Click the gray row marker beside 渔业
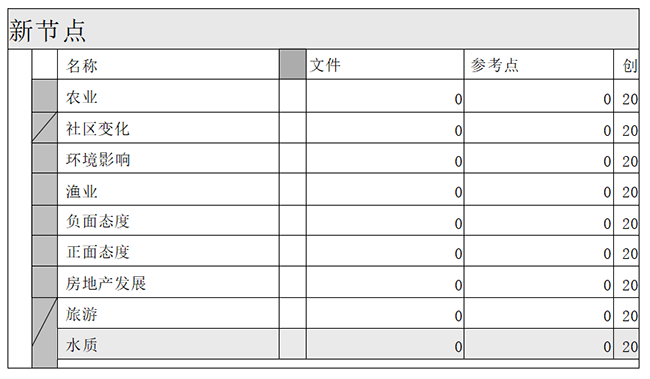The image size is (650, 379). pos(45,190)
